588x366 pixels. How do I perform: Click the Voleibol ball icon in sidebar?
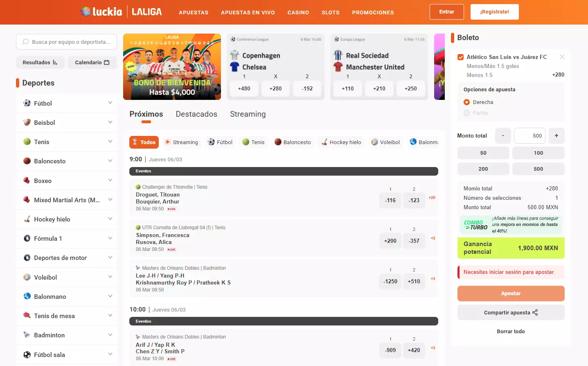click(27, 277)
